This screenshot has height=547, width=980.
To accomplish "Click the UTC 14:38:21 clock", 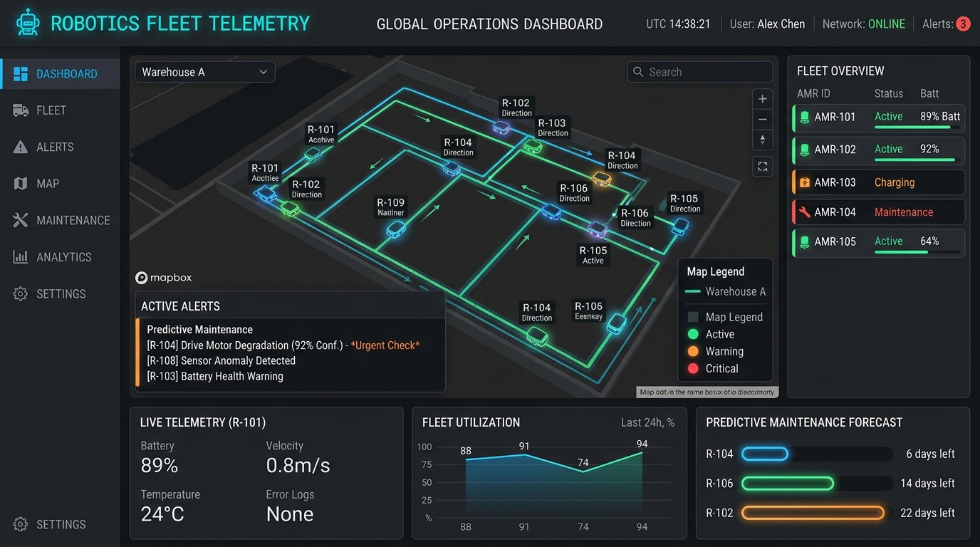I will tap(678, 24).
